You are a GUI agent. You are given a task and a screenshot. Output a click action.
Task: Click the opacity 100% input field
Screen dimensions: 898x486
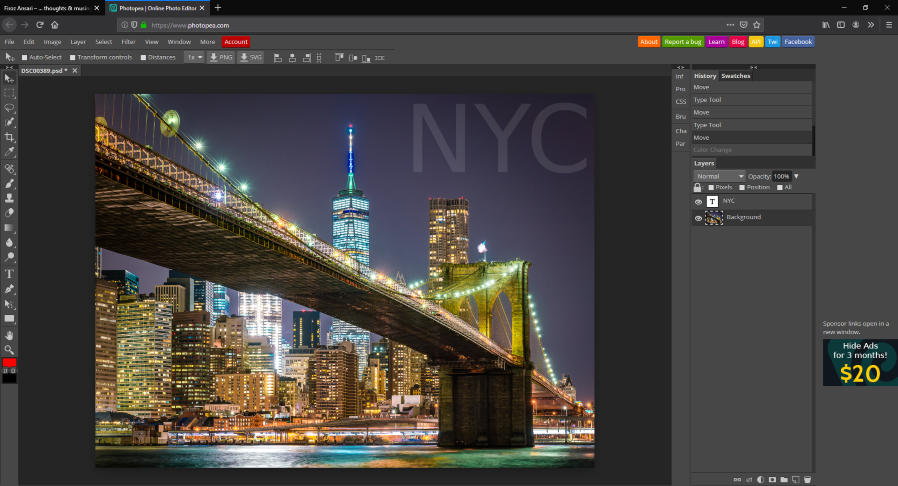click(x=781, y=176)
